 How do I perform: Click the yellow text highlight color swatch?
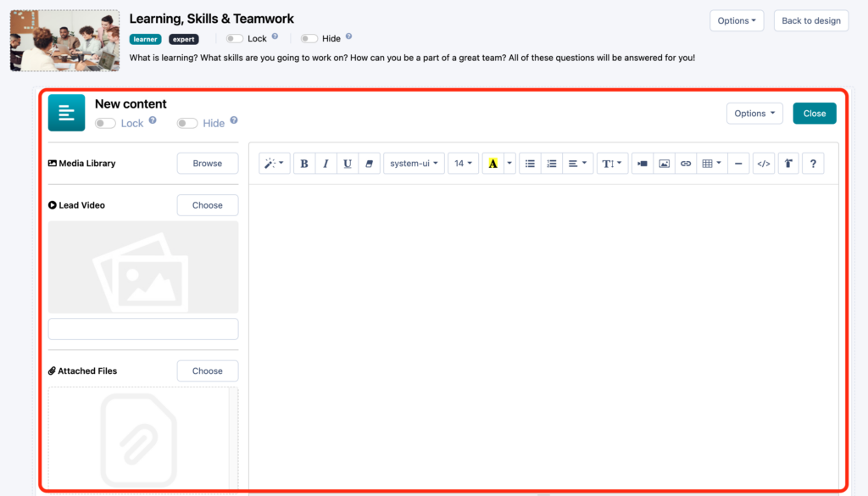coord(492,164)
